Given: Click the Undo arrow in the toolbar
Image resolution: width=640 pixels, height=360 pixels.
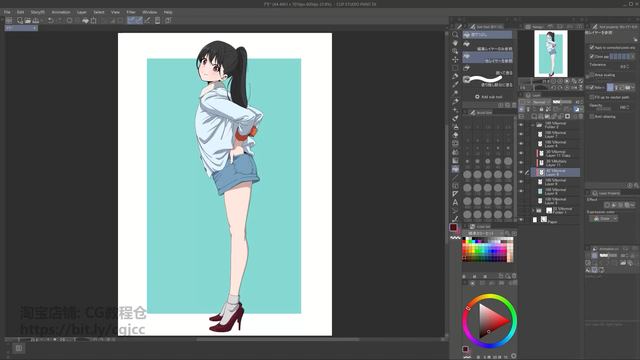Looking at the screenshot, I should tap(51, 20).
